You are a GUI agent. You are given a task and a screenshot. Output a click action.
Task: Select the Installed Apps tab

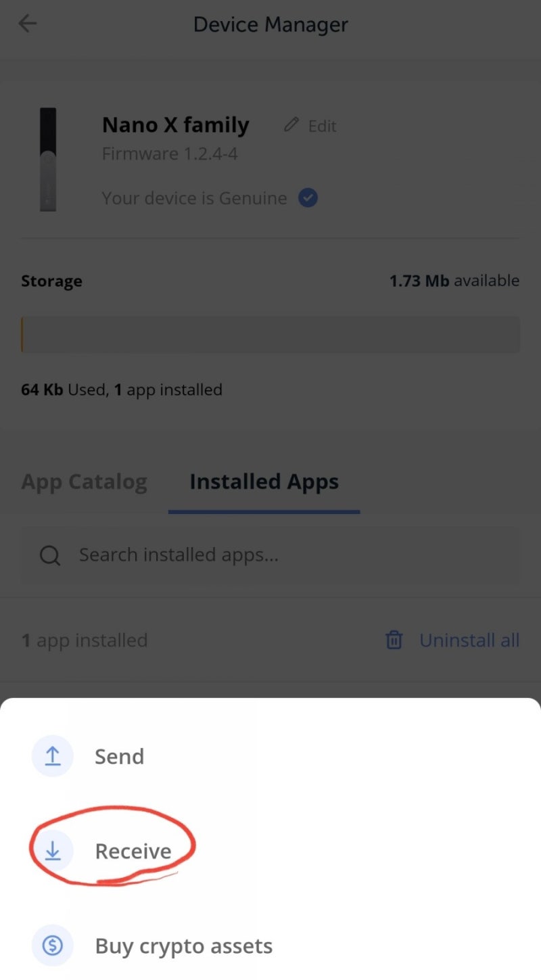coord(264,482)
